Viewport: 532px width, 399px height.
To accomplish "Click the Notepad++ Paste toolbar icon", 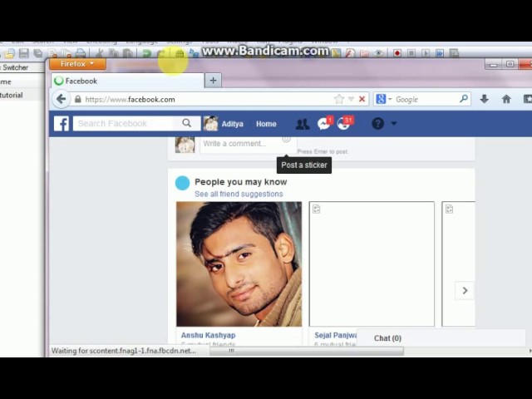I will tap(128, 53).
